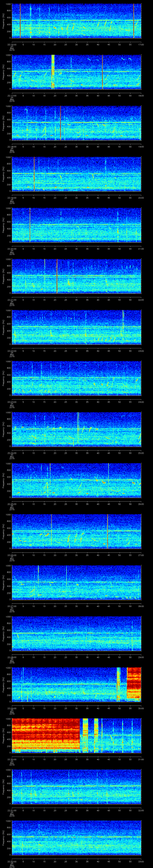Select the spectrogram panel starting at 22:17:00

tap(76, 72)
